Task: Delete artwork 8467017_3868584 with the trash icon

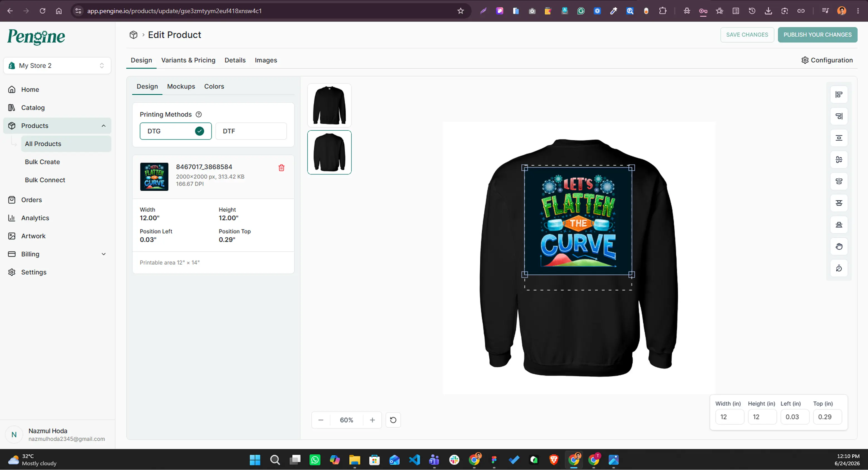Action: tap(281, 168)
